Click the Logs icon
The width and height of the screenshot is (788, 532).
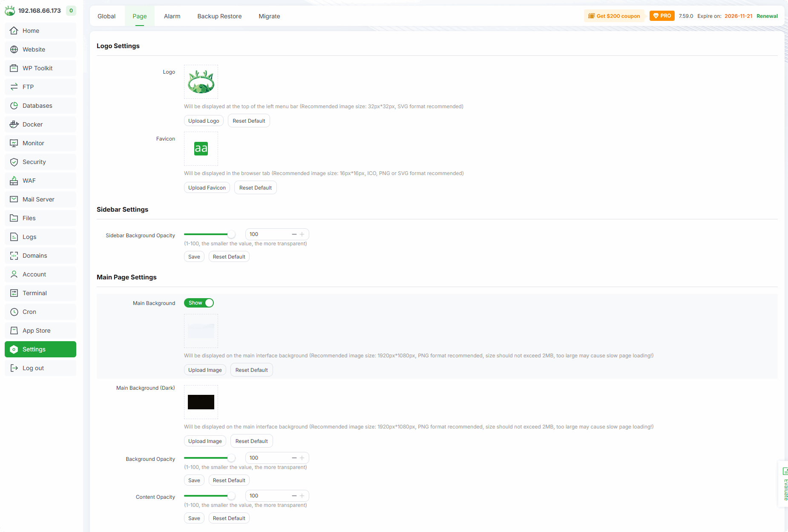point(14,237)
